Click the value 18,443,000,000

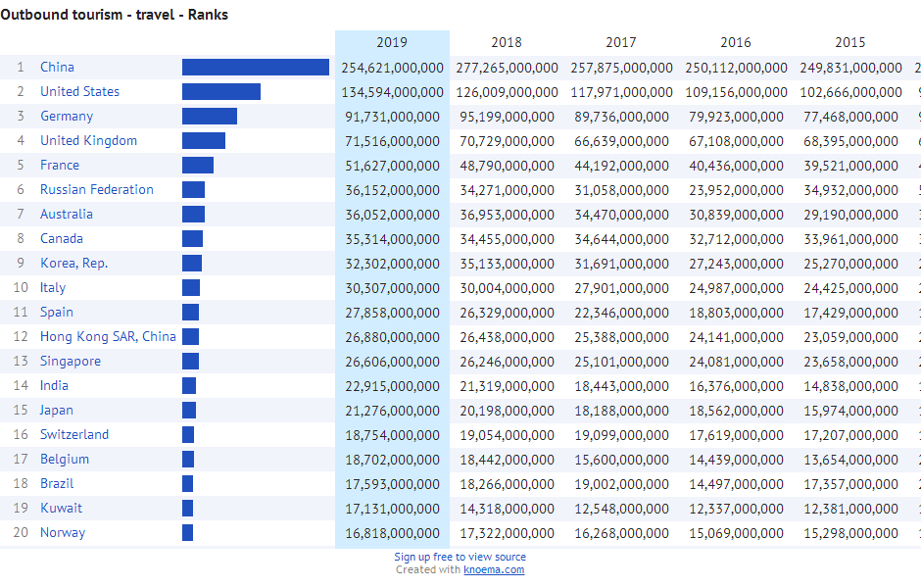click(x=621, y=386)
